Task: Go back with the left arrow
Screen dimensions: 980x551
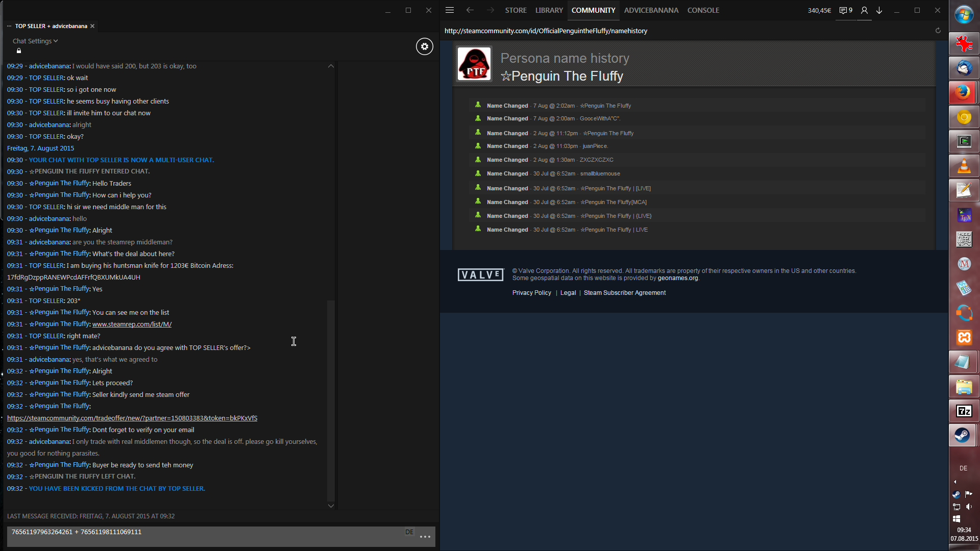Action: click(x=470, y=10)
